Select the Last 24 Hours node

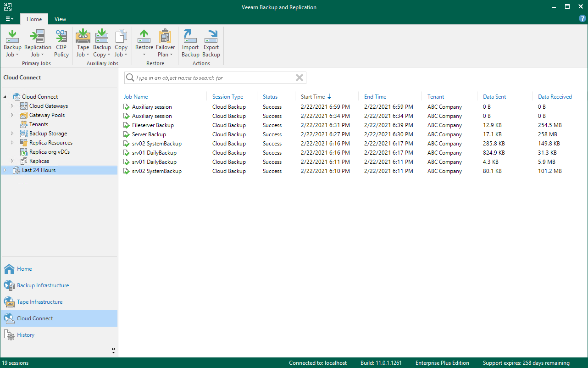click(39, 170)
